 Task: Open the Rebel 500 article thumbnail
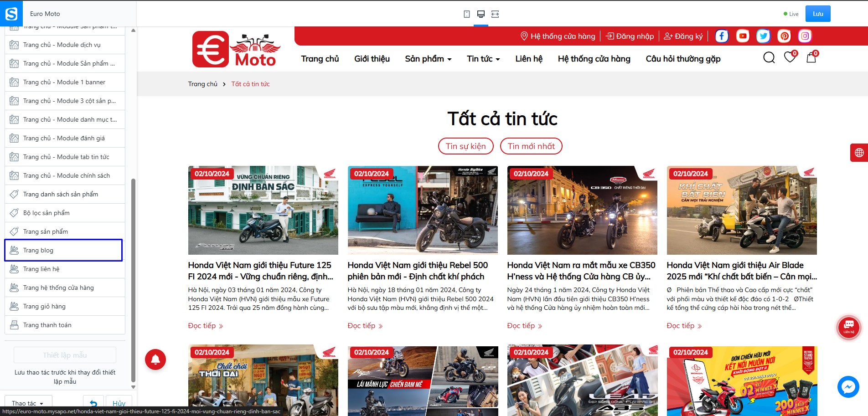[x=423, y=210]
